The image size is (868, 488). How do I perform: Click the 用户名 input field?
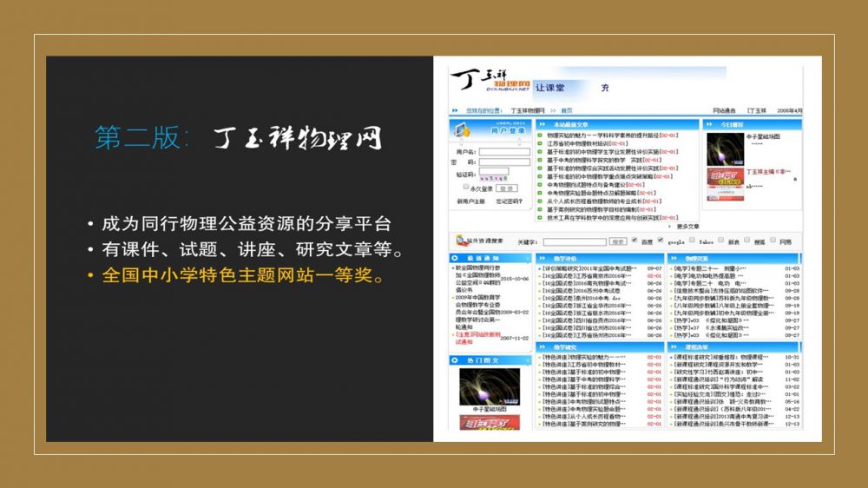[x=505, y=151]
